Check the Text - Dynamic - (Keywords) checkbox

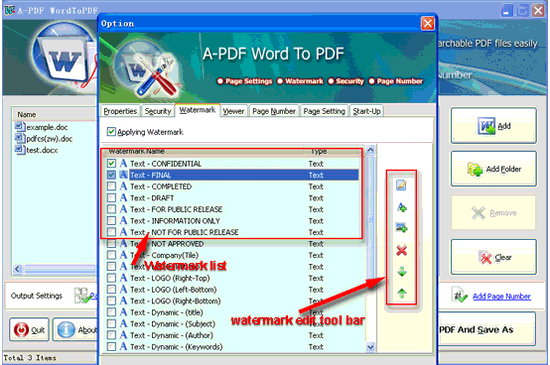[x=111, y=347]
